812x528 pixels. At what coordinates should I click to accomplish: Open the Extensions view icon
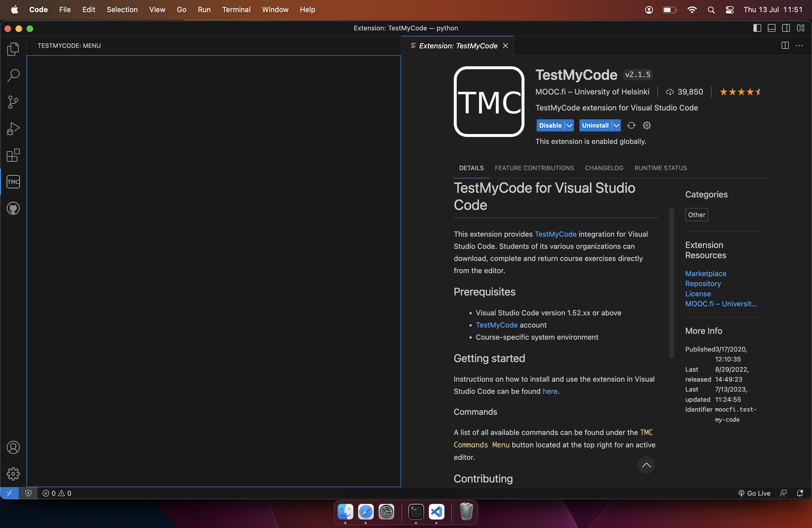[x=13, y=155]
